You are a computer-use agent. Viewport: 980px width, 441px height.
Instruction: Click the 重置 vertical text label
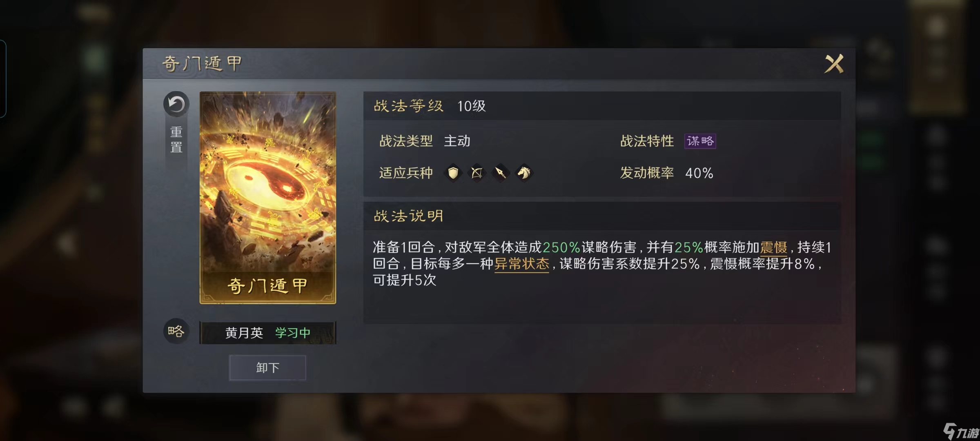176,140
